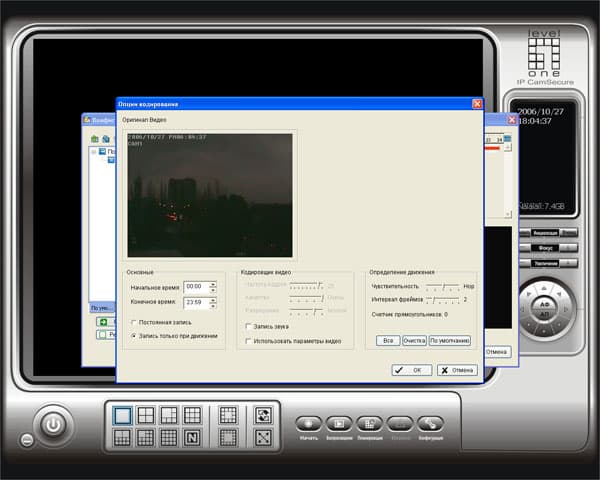This screenshot has width=600, height=480.
Task: Click the upper-right diagonal PTZ arrow
Action: pos(559,294)
